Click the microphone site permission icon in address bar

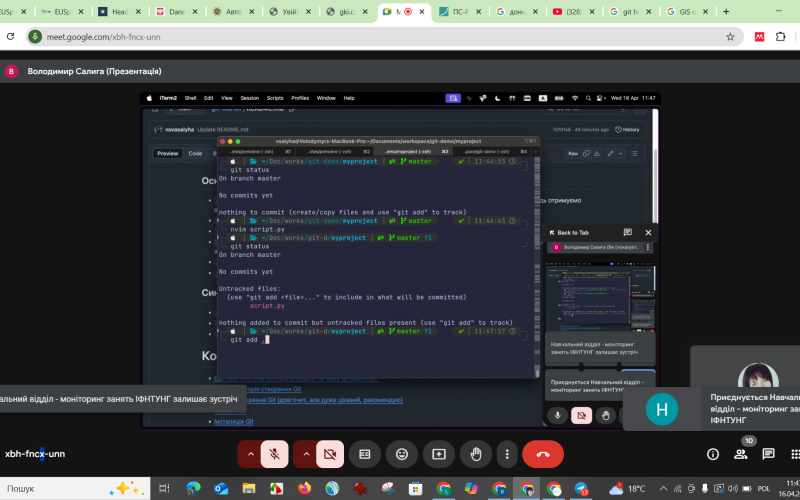[35, 37]
